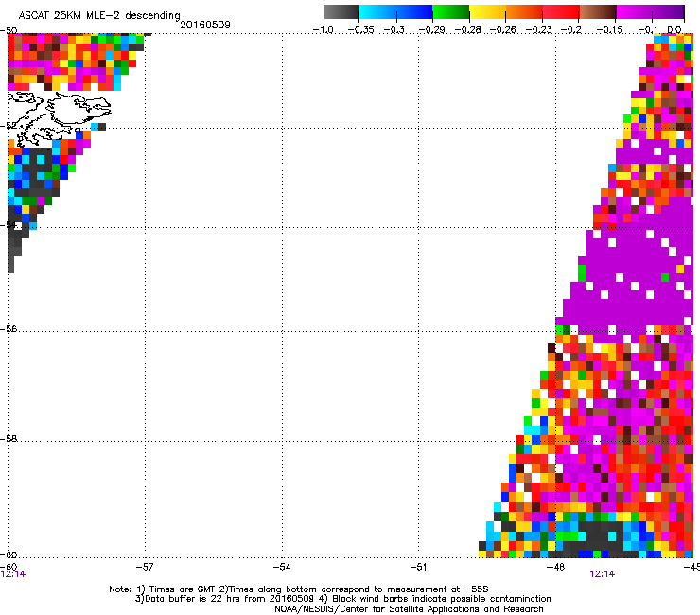Screen dimensions: 700x615
Task: Click the '-1.0' color bar label
Action: (x=324, y=30)
